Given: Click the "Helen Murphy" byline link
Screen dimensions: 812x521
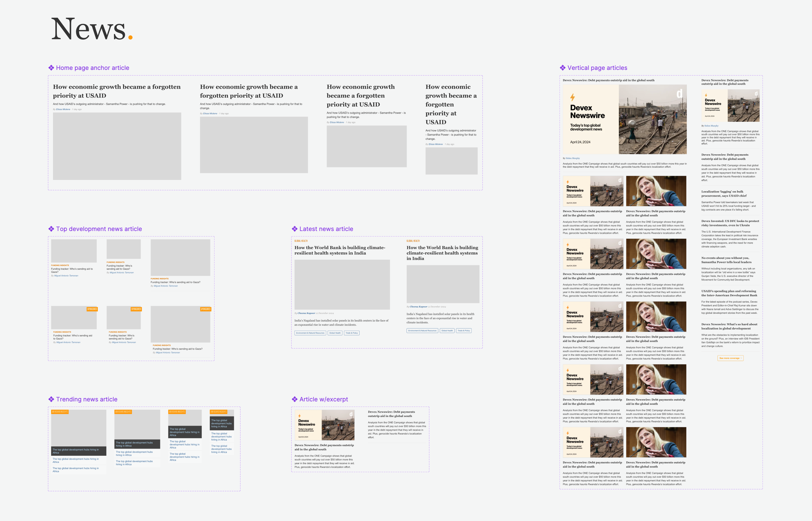Looking at the screenshot, I should (x=572, y=158).
